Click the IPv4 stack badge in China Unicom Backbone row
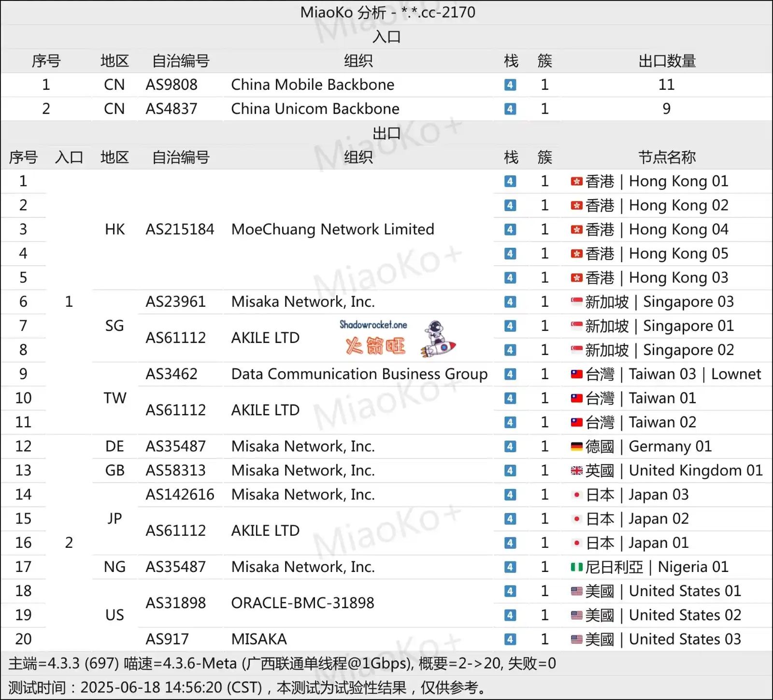773x700 pixels. click(x=510, y=109)
